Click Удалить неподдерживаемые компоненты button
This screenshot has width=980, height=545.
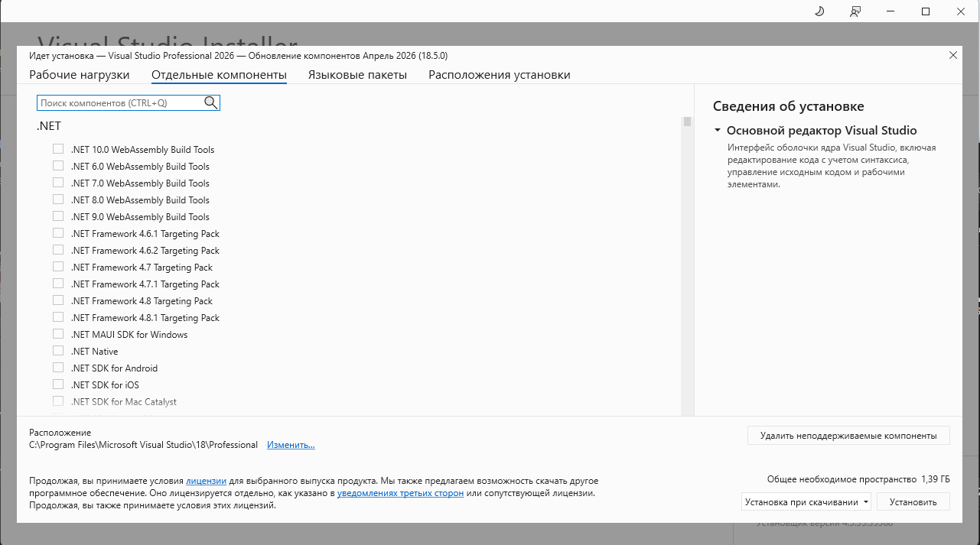[x=848, y=436]
